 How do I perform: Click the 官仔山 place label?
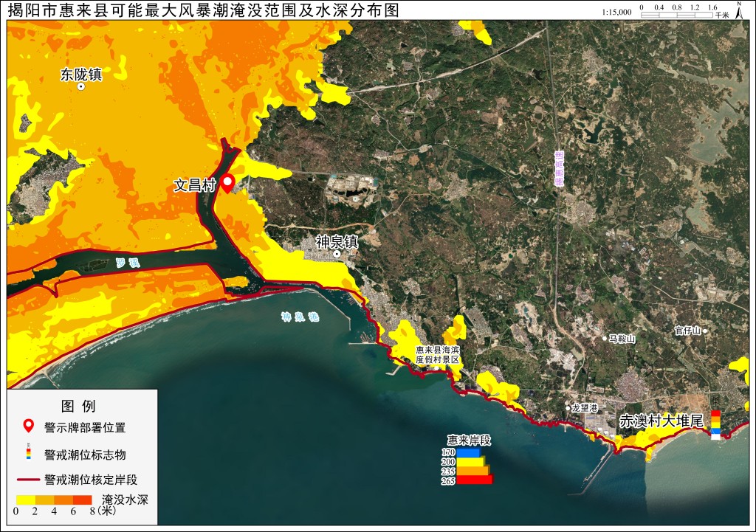point(687,330)
